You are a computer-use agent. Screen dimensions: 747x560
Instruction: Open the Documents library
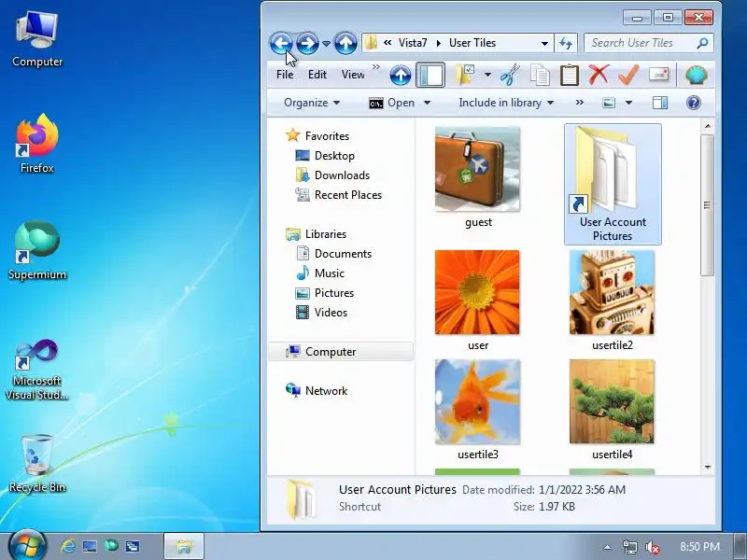pyautogui.click(x=333, y=254)
